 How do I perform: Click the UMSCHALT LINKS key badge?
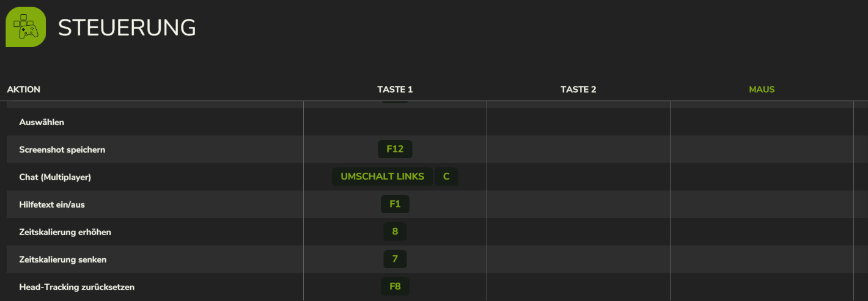click(x=383, y=177)
